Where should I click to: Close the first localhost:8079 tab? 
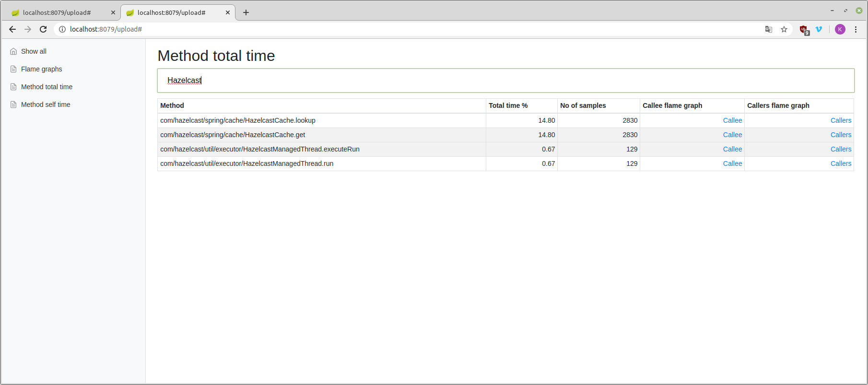click(113, 12)
